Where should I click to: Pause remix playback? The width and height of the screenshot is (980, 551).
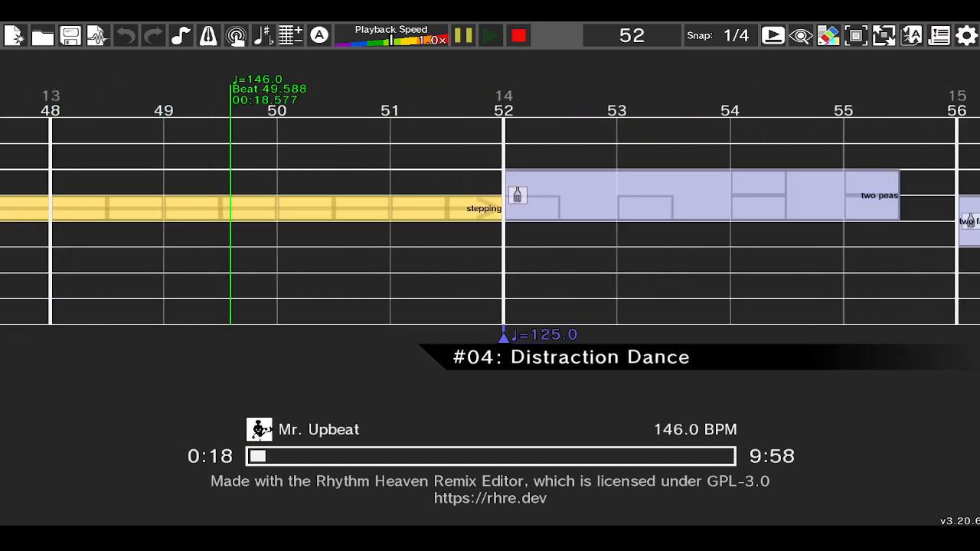463,36
